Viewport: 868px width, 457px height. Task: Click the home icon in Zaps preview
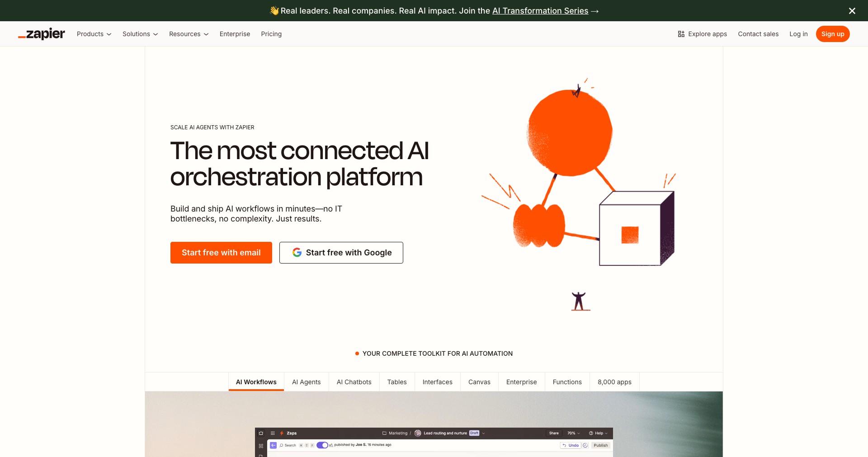261,433
